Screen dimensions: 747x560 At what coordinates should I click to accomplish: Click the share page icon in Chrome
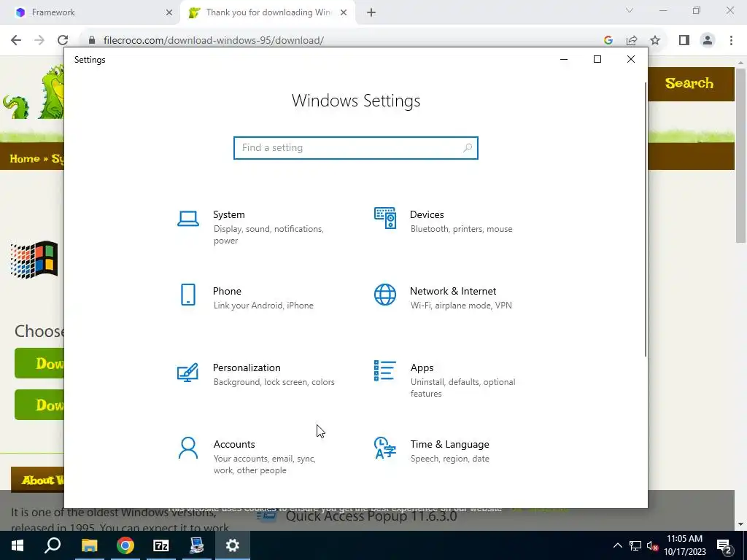(632, 40)
